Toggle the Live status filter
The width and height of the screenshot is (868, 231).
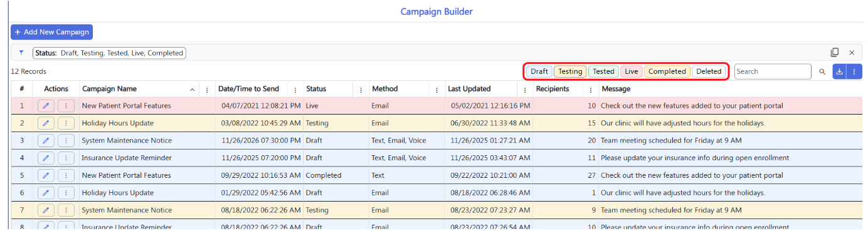point(632,71)
